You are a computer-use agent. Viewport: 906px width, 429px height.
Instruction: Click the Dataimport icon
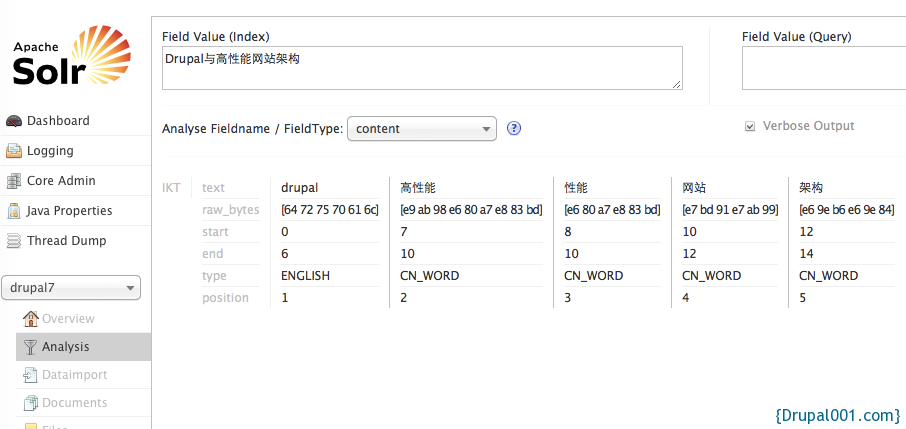click(x=31, y=375)
